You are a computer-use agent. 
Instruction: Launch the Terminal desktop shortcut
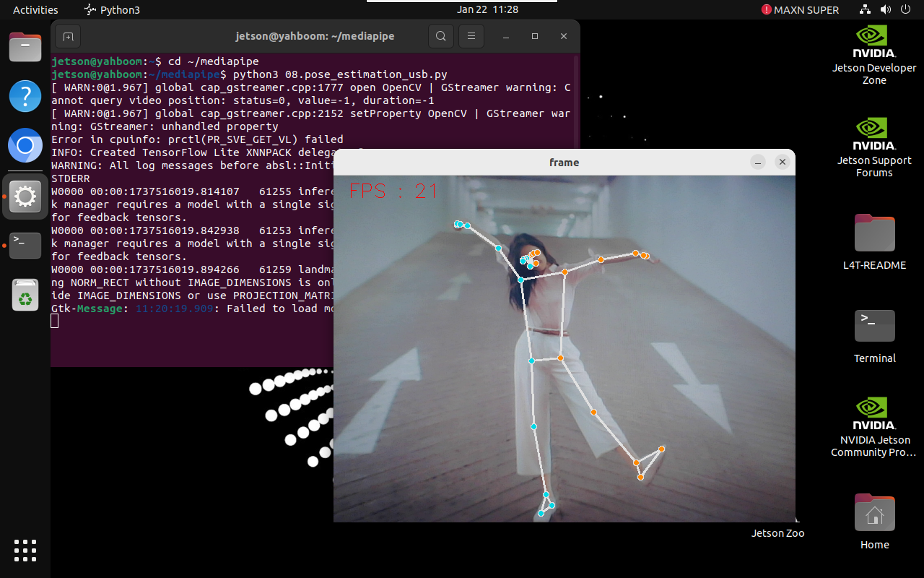tap(874, 336)
